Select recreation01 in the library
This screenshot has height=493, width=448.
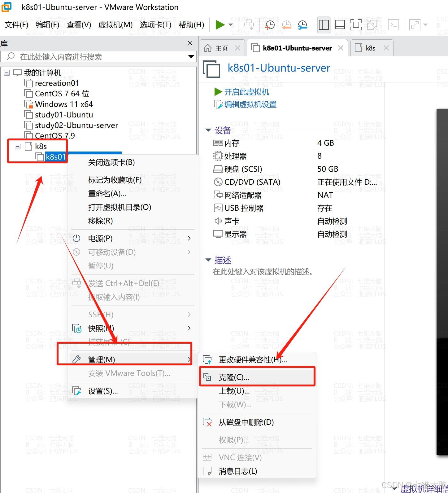57,83
